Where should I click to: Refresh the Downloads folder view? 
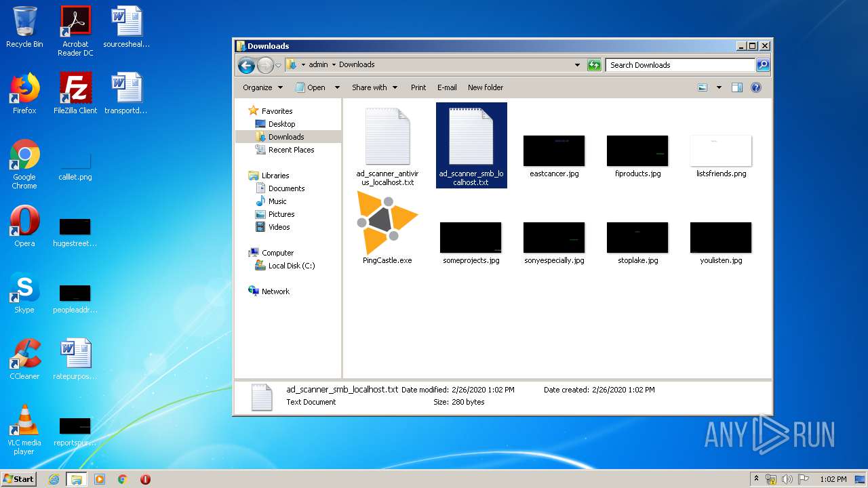(594, 65)
